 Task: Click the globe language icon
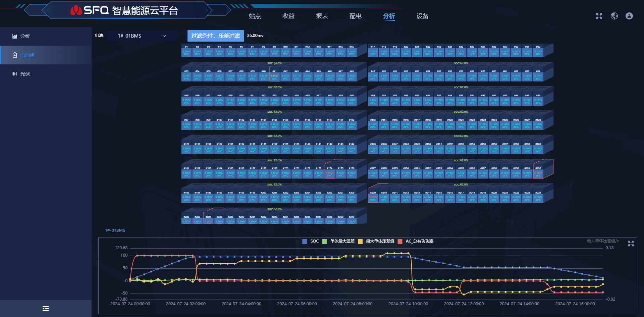coord(614,16)
